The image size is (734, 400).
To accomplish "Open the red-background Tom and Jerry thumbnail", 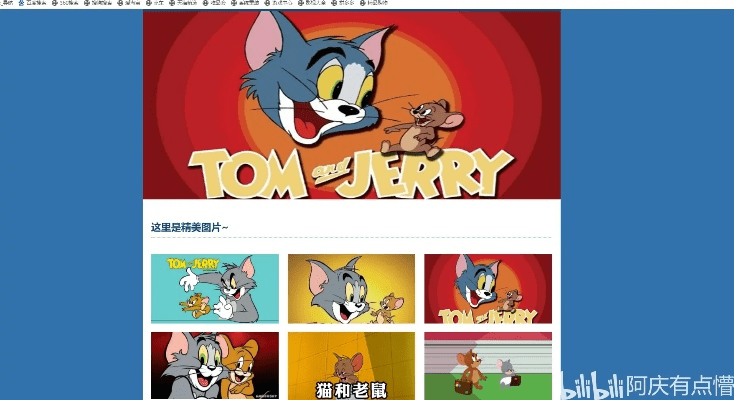I will click(x=487, y=288).
